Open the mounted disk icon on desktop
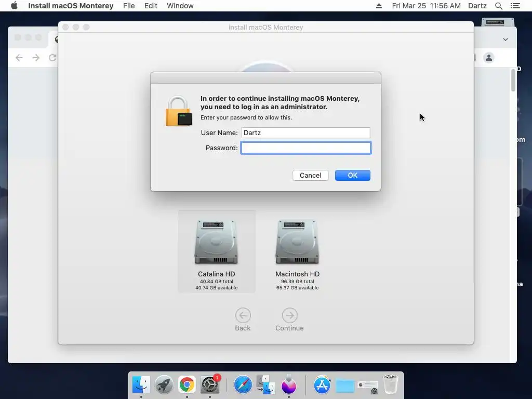532x399 pixels. (x=498, y=22)
